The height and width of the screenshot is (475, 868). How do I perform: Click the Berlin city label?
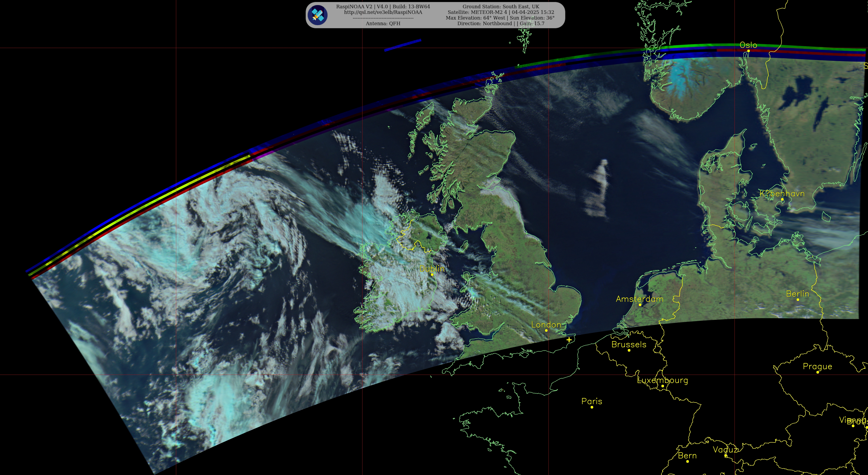point(797,294)
